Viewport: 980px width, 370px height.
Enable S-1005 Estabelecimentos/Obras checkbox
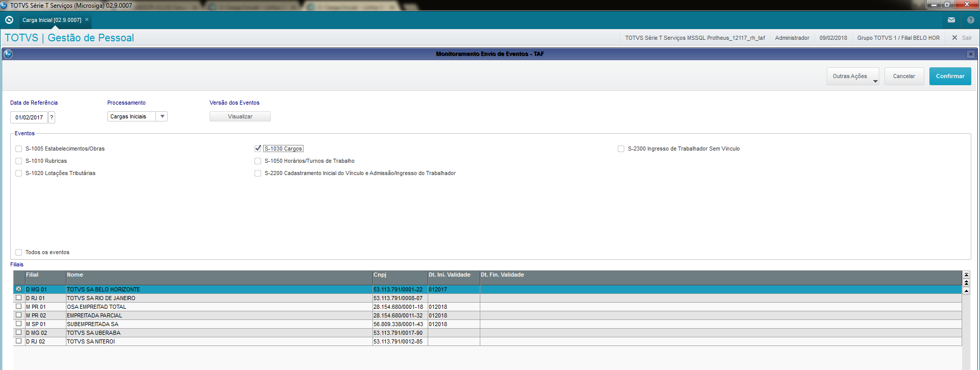[19, 149]
